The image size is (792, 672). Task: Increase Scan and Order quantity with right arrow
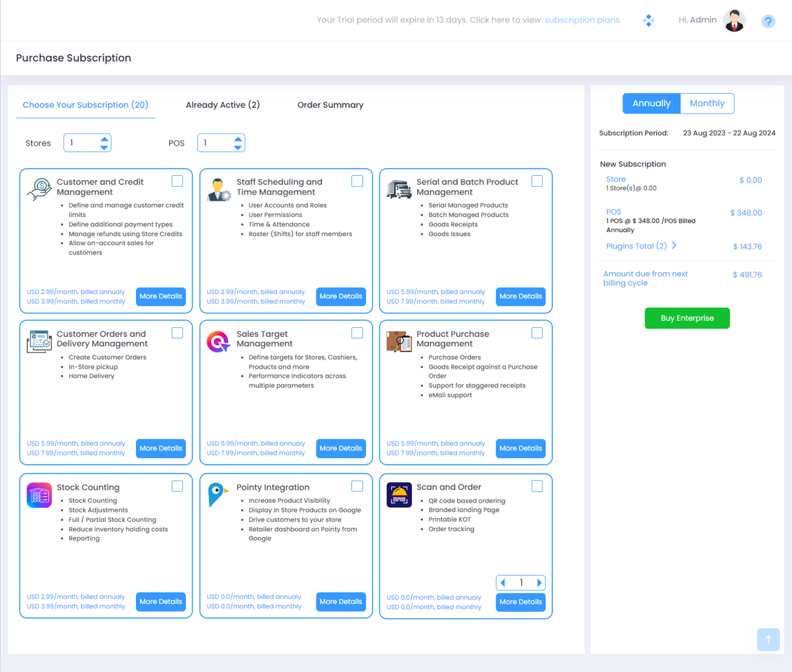(x=539, y=583)
